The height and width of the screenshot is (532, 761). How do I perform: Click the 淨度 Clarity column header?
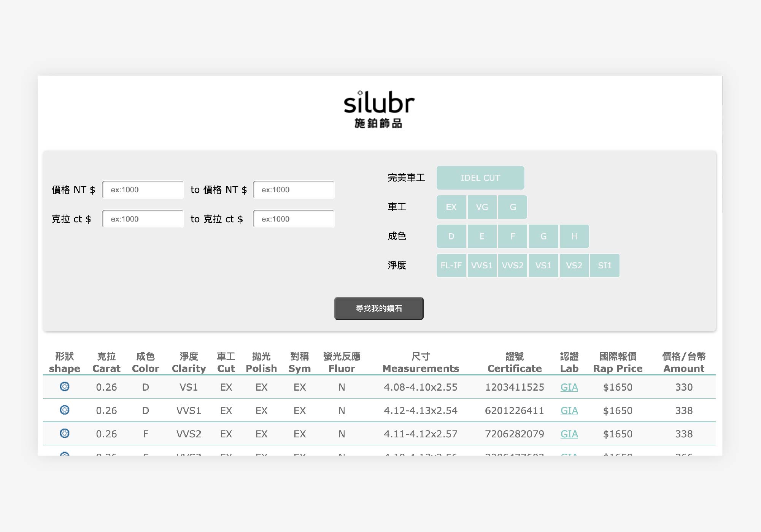coord(189,363)
